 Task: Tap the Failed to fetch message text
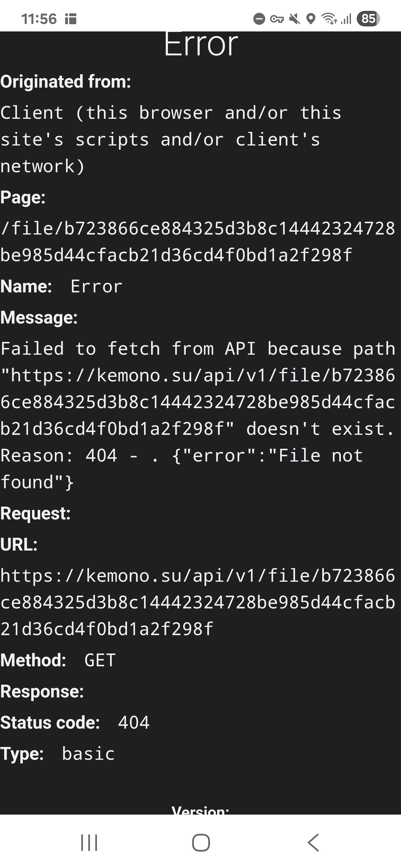click(x=198, y=415)
